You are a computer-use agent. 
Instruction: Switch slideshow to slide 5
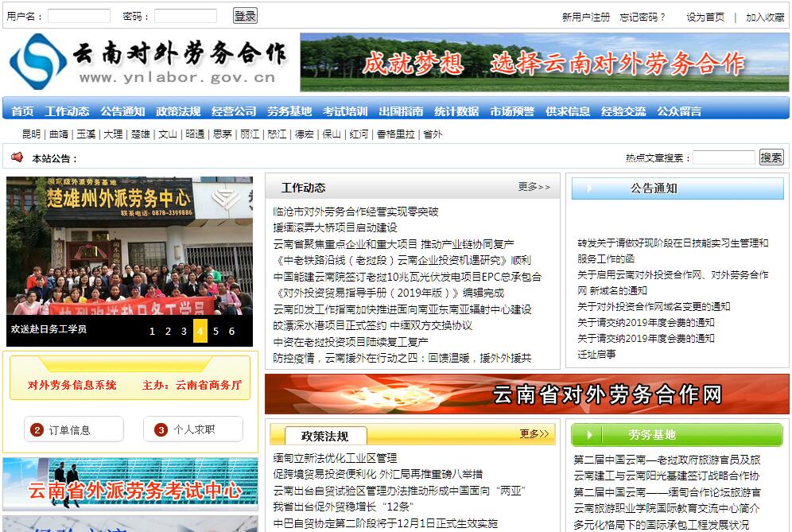pyautogui.click(x=215, y=332)
